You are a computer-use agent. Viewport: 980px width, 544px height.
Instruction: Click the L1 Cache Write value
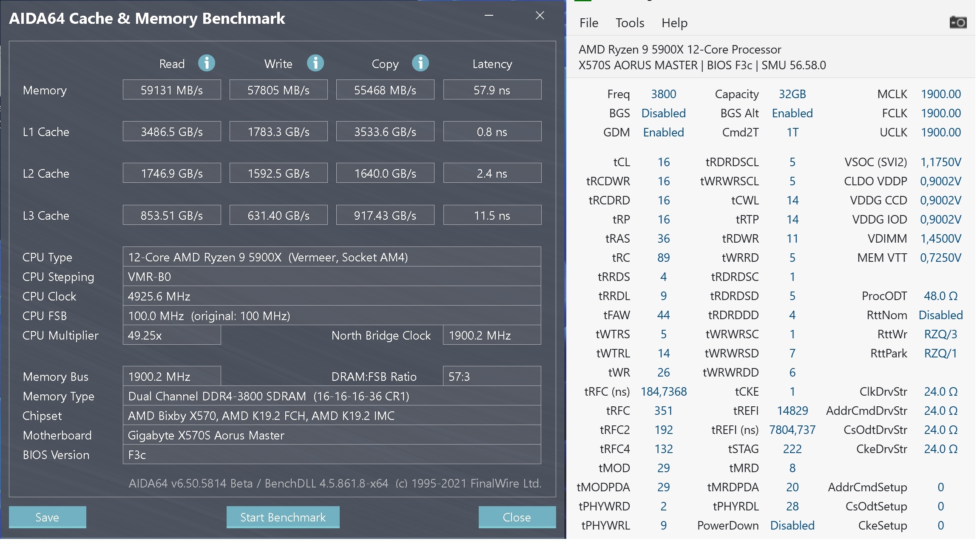278,132
